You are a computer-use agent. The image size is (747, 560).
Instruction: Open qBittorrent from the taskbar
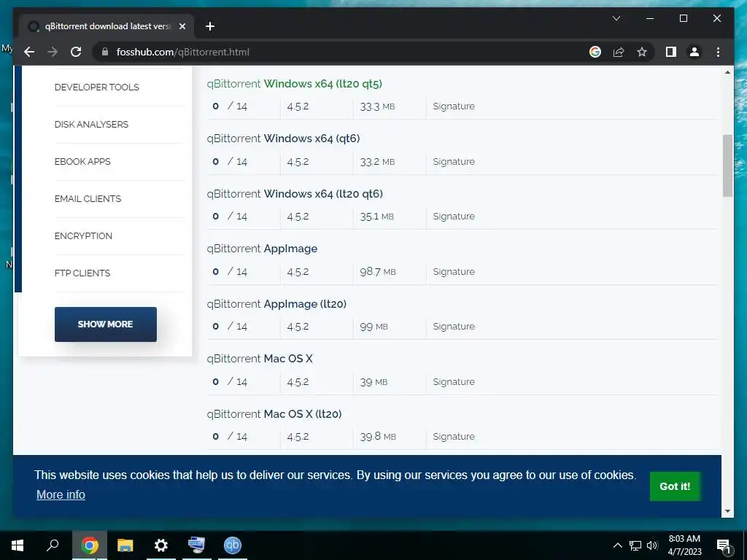tap(233, 545)
